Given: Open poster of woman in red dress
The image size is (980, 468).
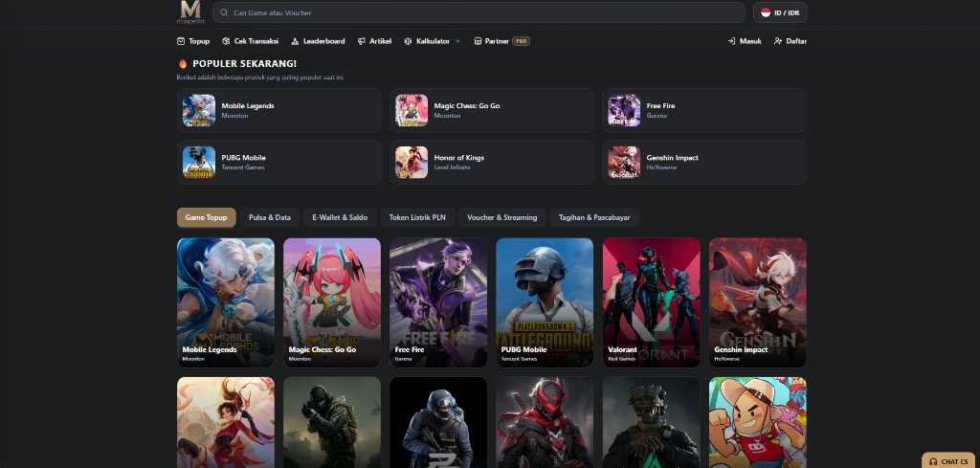Looking at the screenshot, I should click(x=226, y=422).
